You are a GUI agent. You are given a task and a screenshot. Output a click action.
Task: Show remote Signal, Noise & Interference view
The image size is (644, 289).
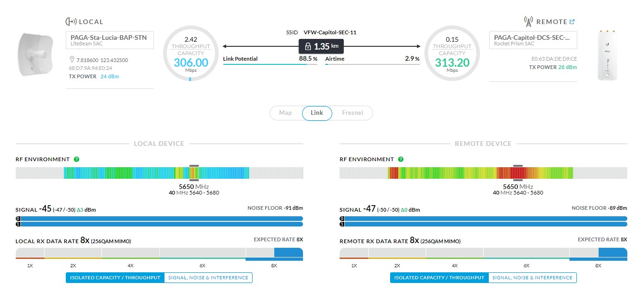(x=532, y=278)
